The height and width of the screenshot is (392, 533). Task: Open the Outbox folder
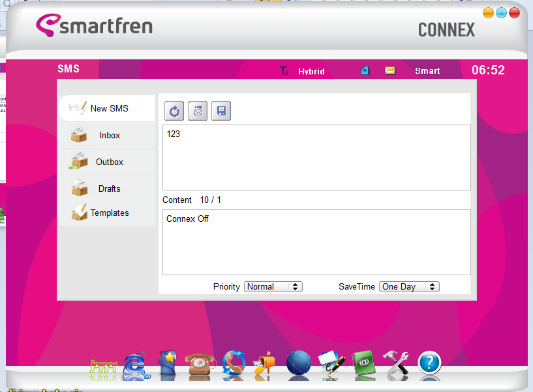click(x=107, y=162)
